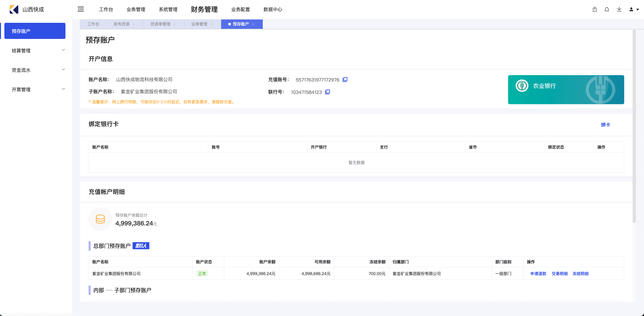This screenshot has height=316, width=644.
Task: Click 可用余额 value 4,998,686.24元
Action: [x=316, y=274]
